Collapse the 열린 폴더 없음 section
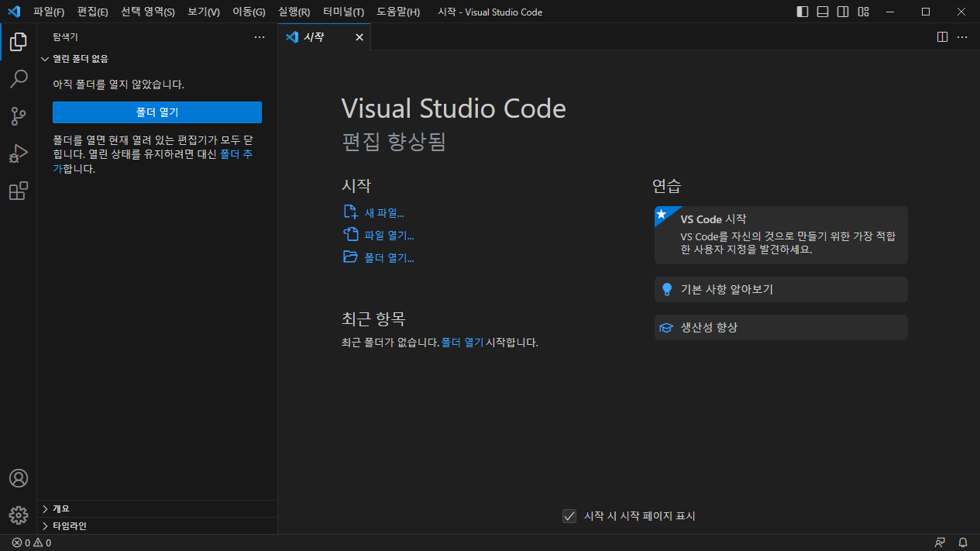This screenshot has width=980, height=551. pos(157,59)
